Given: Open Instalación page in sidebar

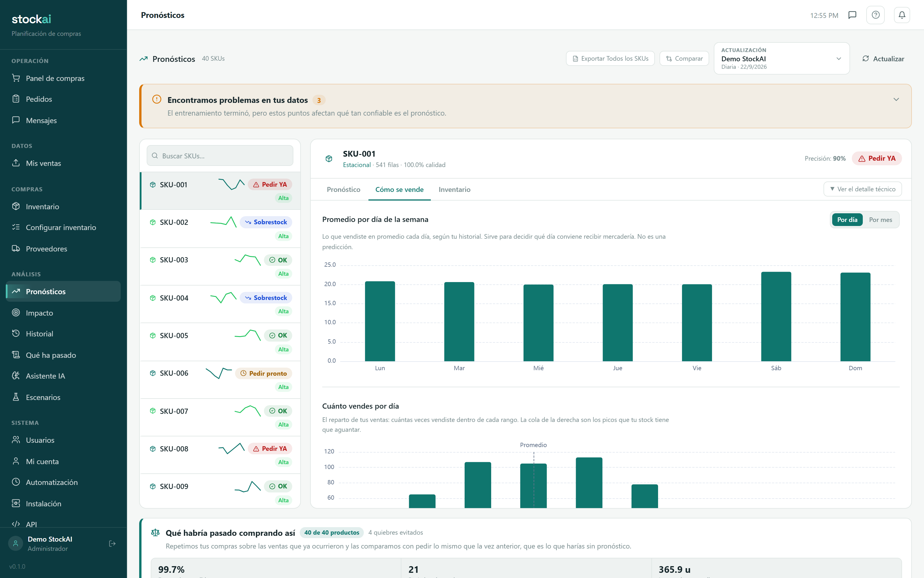Looking at the screenshot, I should tap(64, 503).
